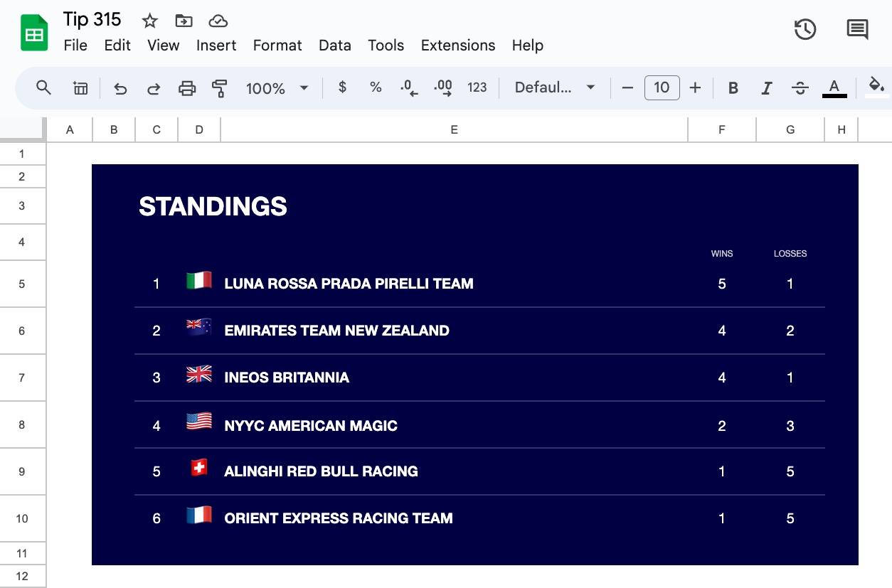This screenshot has height=588, width=892.
Task: Click the undo arrow icon
Action: [x=120, y=88]
